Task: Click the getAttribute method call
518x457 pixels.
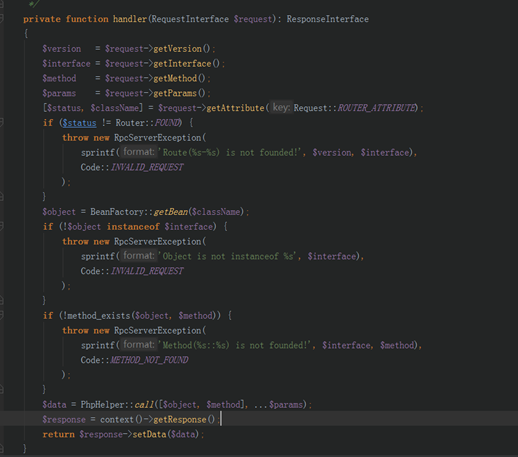Action: tap(235, 108)
